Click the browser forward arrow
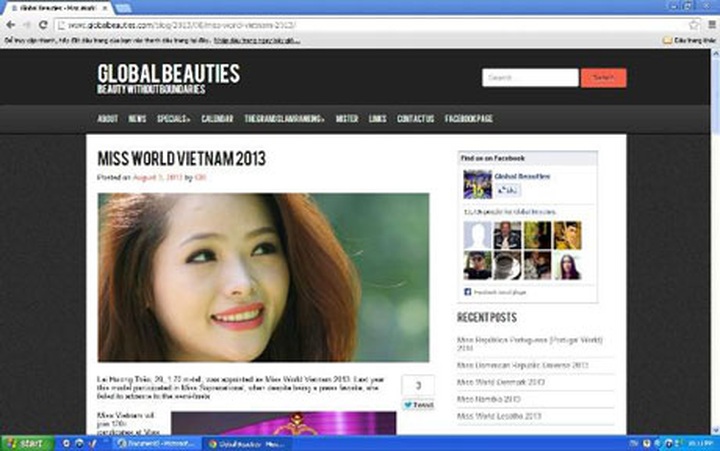Screen dimensions: 720x451 tap(27, 25)
